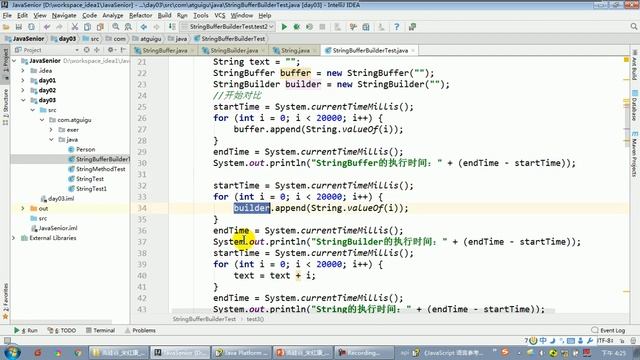Open the run configuration dropdown StringBufferBuilderTest.test2
Screen dimensions: 640x360
pos(228,27)
